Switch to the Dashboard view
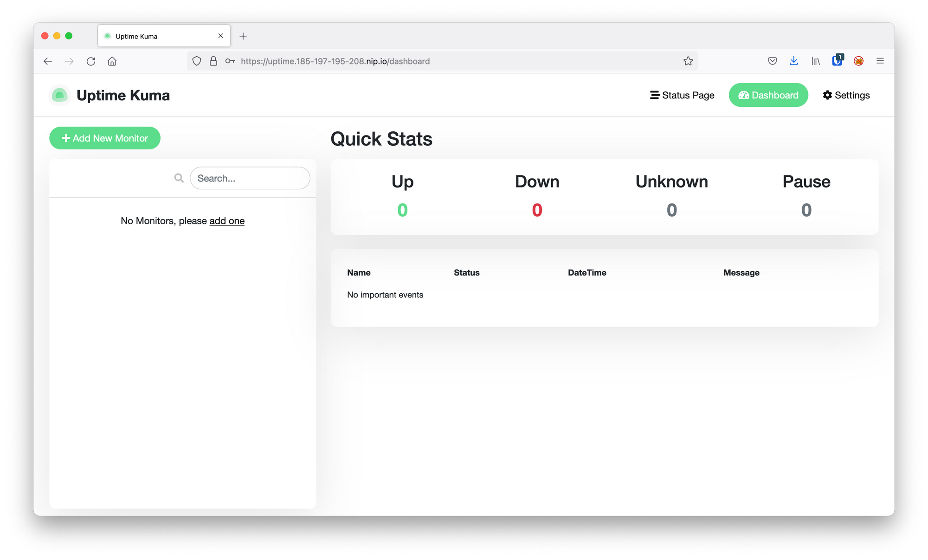This screenshot has height=560, width=928. click(x=768, y=95)
